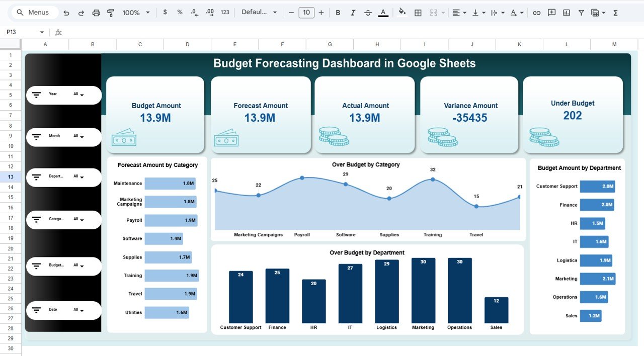The width and height of the screenshot is (644, 356).
Task: Click the Insert chart icon
Action: pos(567,13)
